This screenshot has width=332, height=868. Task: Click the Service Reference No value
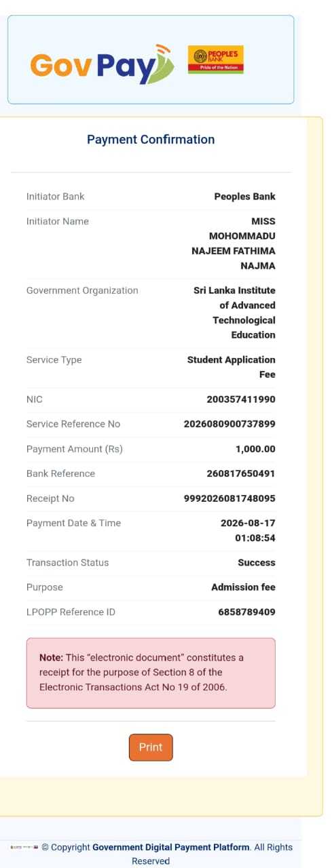tap(229, 424)
